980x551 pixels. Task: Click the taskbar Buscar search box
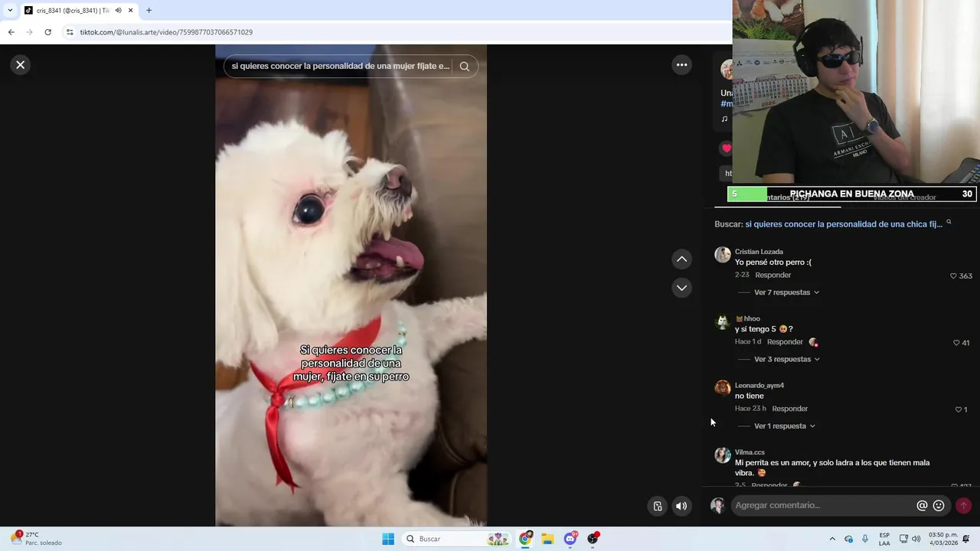(457, 539)
